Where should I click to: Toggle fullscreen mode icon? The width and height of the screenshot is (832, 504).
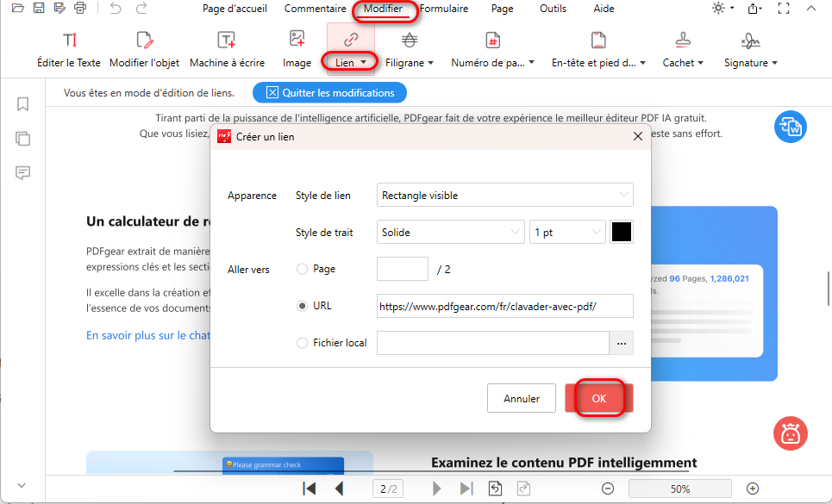784,8
